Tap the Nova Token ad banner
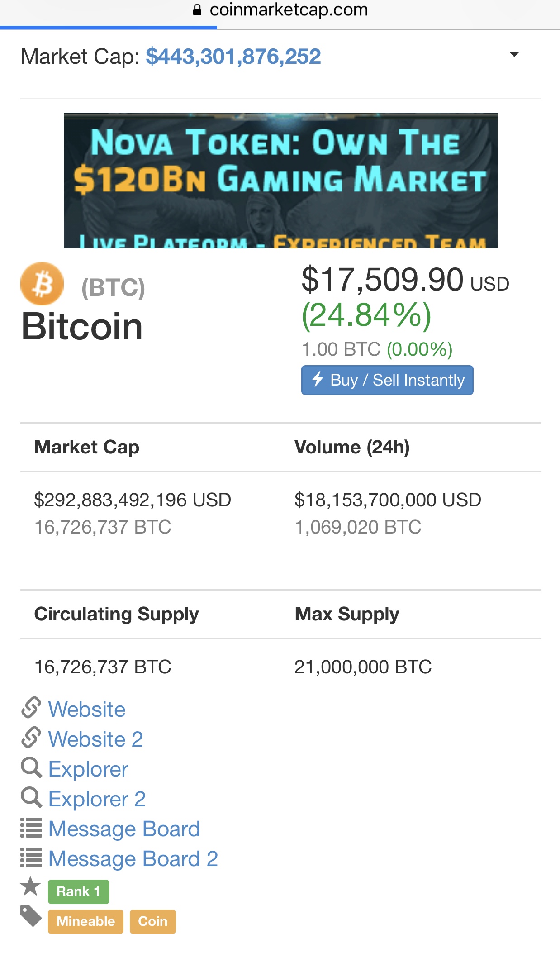This screenshot has width=560, height=972. point(280,181)
